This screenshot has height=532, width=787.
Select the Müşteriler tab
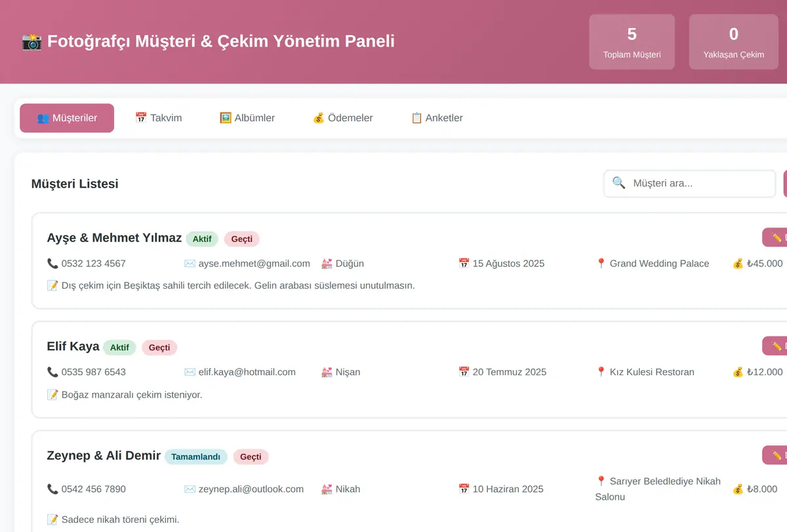click(67, 118)
